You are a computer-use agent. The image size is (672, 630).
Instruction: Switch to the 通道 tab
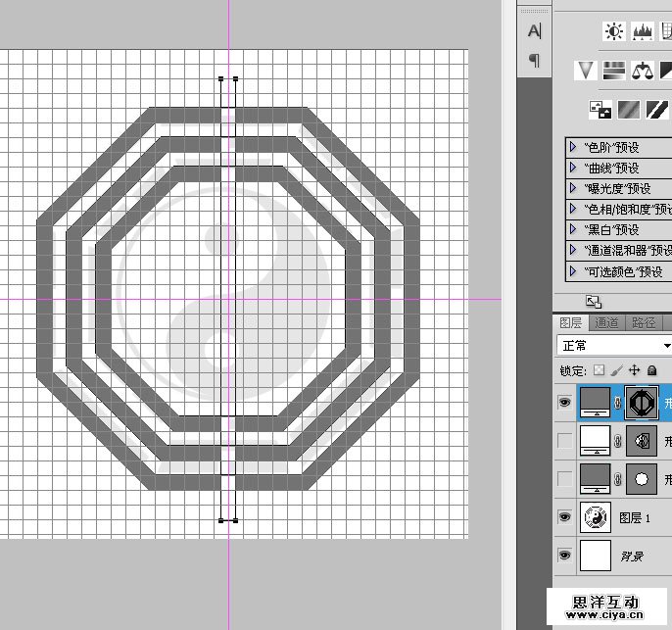[x=606, y=322]
